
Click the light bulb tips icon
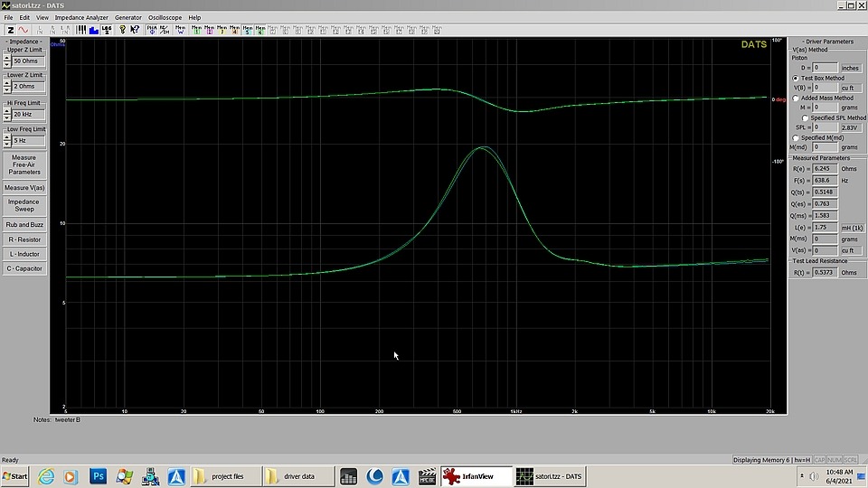click(x=122, y=30)
